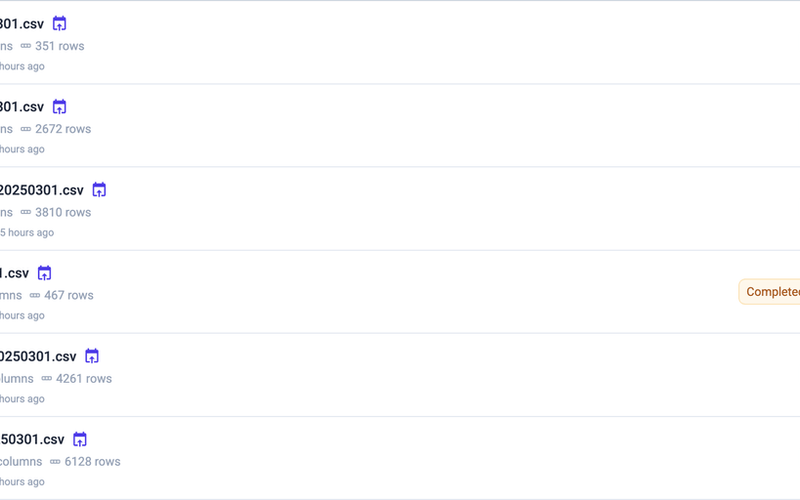Click the rows icon before "6128 rows"
Viewport: 800px width, 500px height.
[x=55, y=462]
